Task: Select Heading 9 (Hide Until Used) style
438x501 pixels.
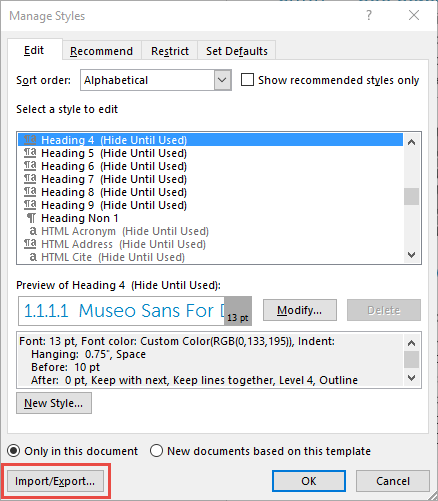Action: click(210, 205)
